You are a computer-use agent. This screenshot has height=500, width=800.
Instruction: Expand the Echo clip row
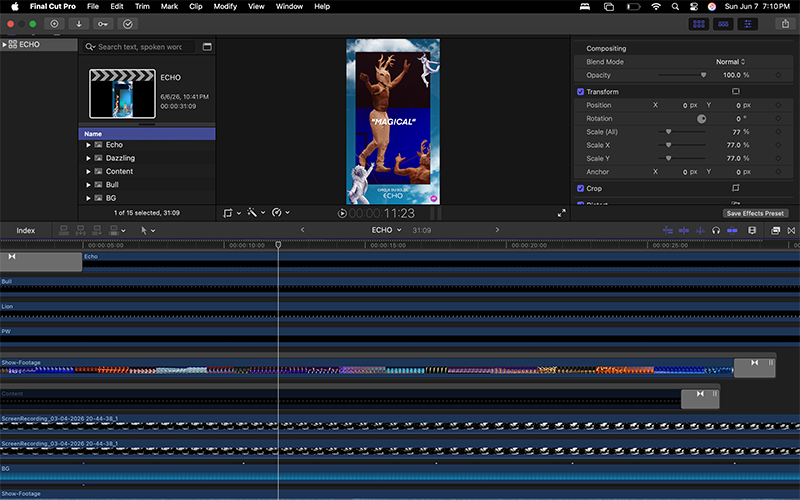click(88, 145)
